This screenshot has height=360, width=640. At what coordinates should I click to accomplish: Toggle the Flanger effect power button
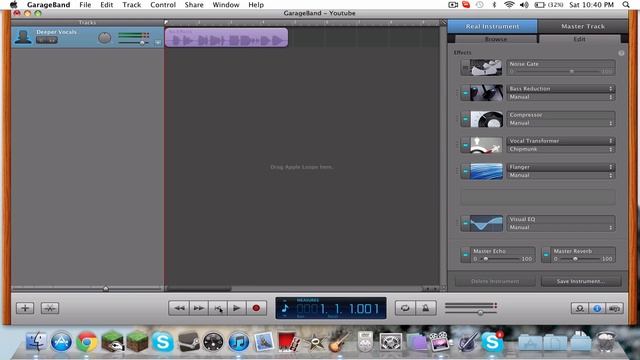(465, 171)
